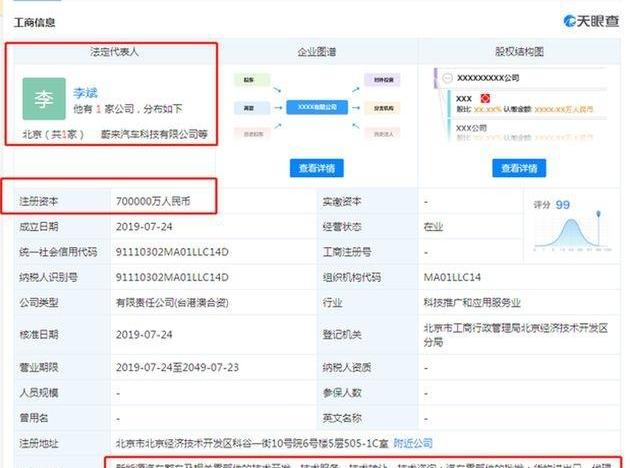Click 纳税人识别号 value 91110302MA01LLC14D
The image size is (630, 468).
coord(172,278)
